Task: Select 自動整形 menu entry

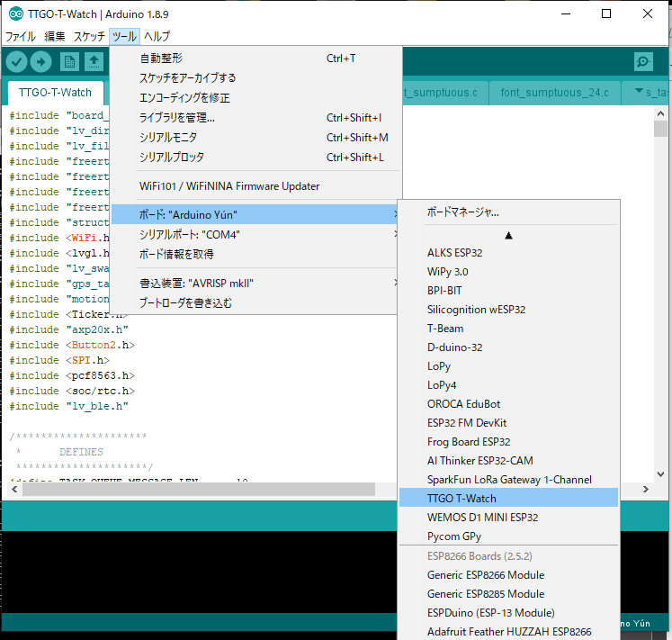Action: 255,59
